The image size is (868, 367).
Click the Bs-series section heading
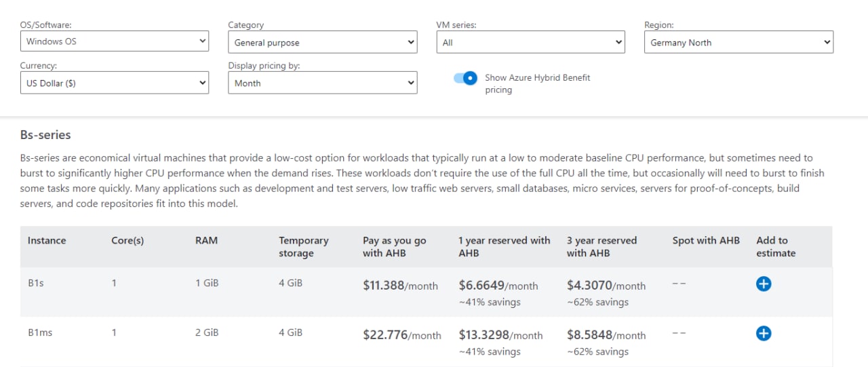tap(45, 135)
